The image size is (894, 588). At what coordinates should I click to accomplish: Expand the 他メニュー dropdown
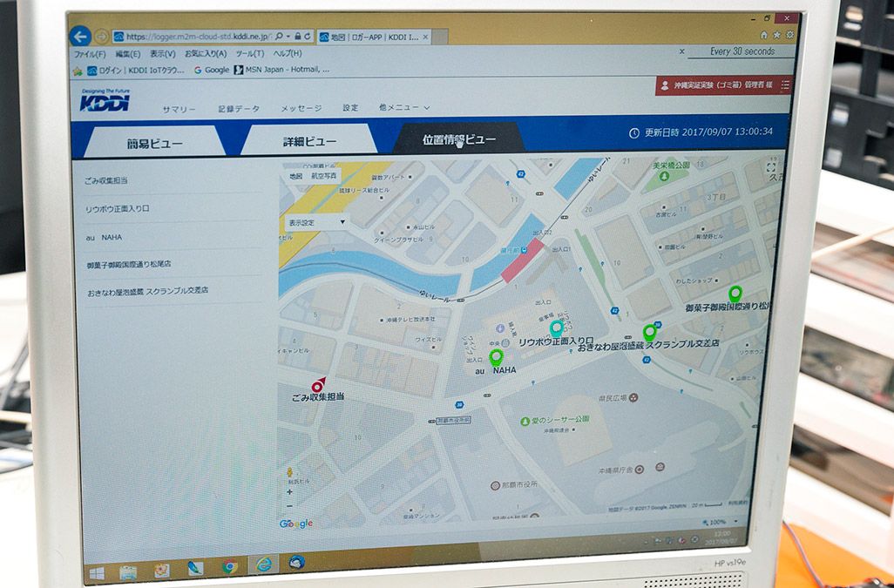[404, 107]
